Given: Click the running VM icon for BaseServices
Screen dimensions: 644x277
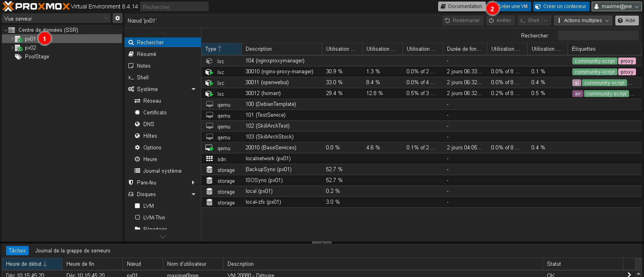Looking at the screenshot, I should pos(209,148).
